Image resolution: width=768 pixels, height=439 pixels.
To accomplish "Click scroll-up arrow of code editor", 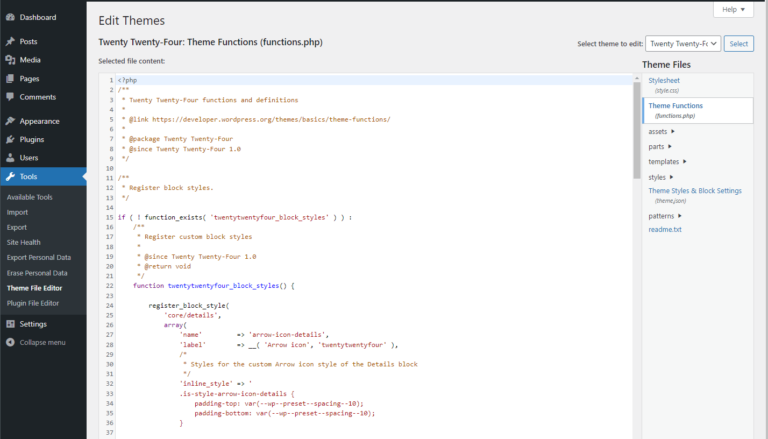I will coord(637,78).
